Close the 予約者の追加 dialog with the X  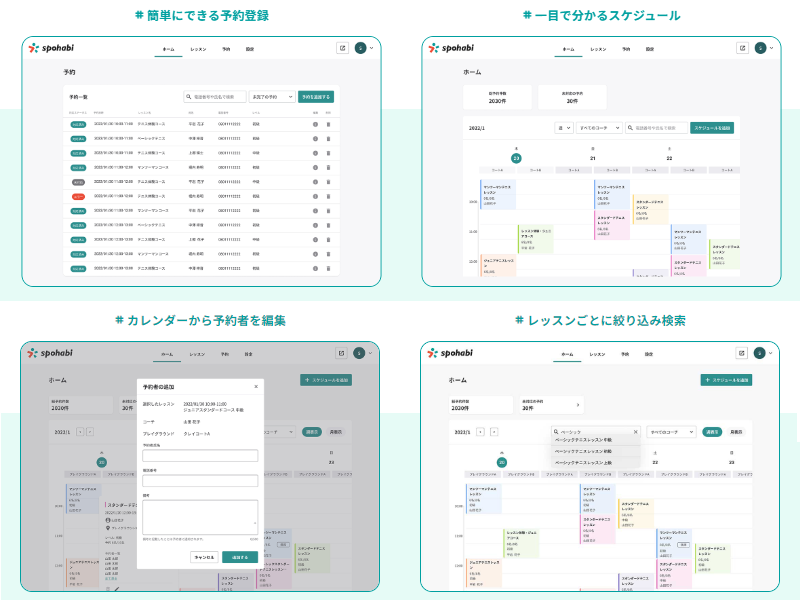click(255, 385)
